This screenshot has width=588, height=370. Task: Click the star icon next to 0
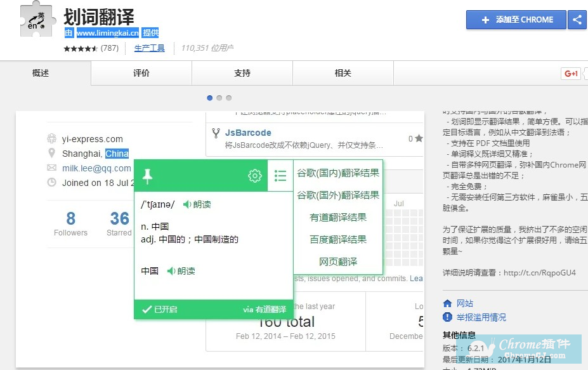[419, 138]
